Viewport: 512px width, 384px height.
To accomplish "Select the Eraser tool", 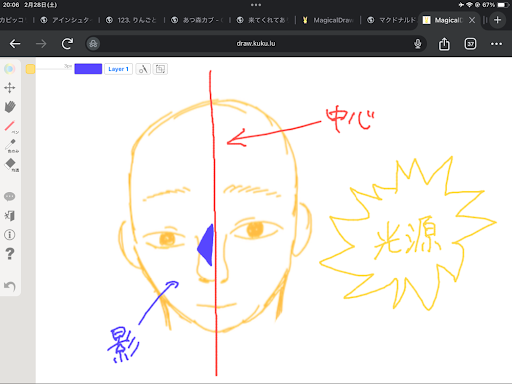I will (x=11, y=165).
